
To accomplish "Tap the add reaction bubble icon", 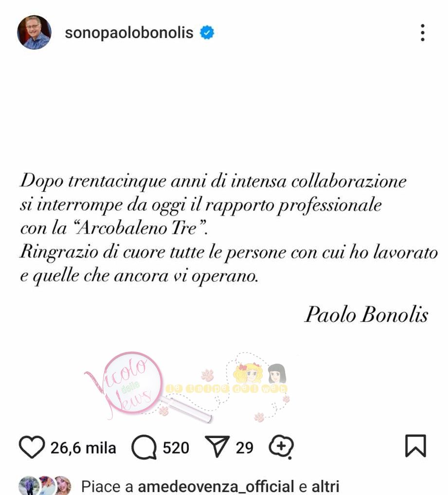I will coord(281,447).
